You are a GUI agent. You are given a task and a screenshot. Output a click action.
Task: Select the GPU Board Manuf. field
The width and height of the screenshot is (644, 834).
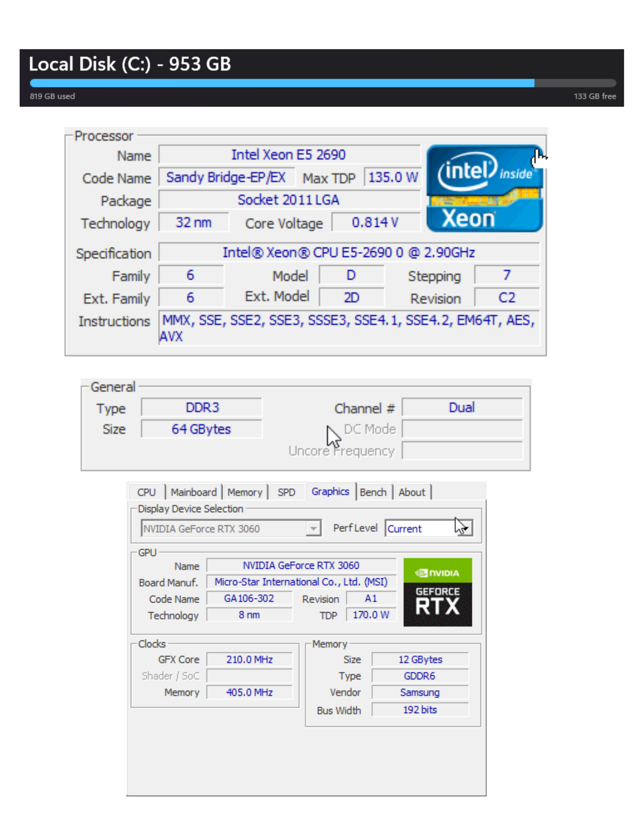click(x=301, y=582)
